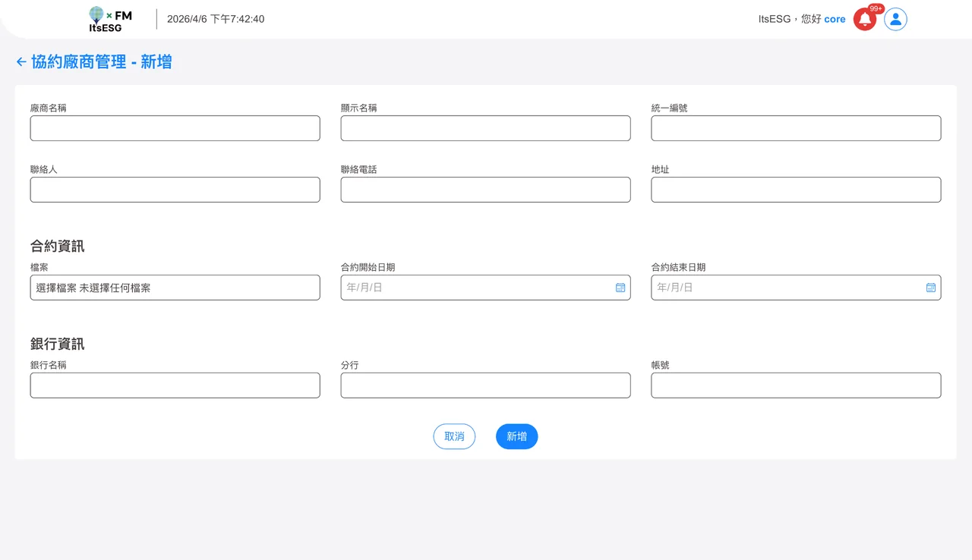Click the core username link

click(x=835, y=19)
